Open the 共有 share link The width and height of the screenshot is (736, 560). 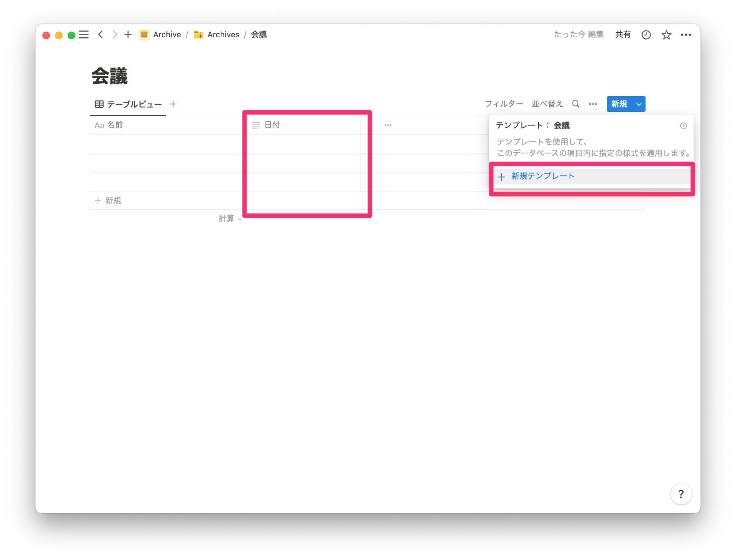coord(623,34)
